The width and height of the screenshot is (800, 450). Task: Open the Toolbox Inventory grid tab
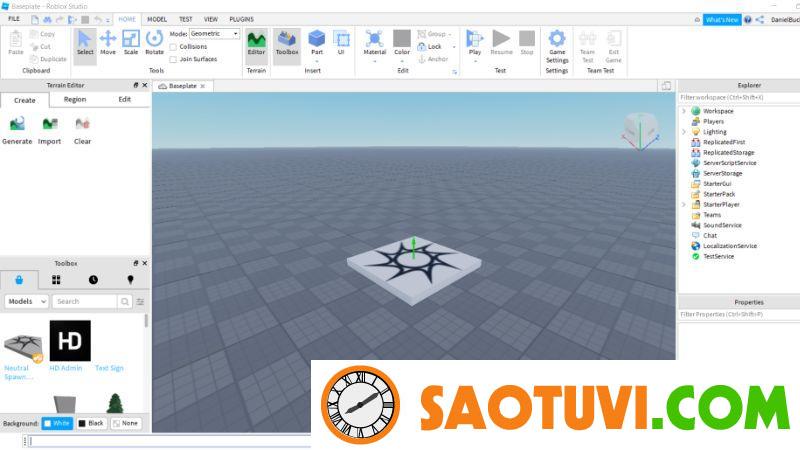[56, 280]
